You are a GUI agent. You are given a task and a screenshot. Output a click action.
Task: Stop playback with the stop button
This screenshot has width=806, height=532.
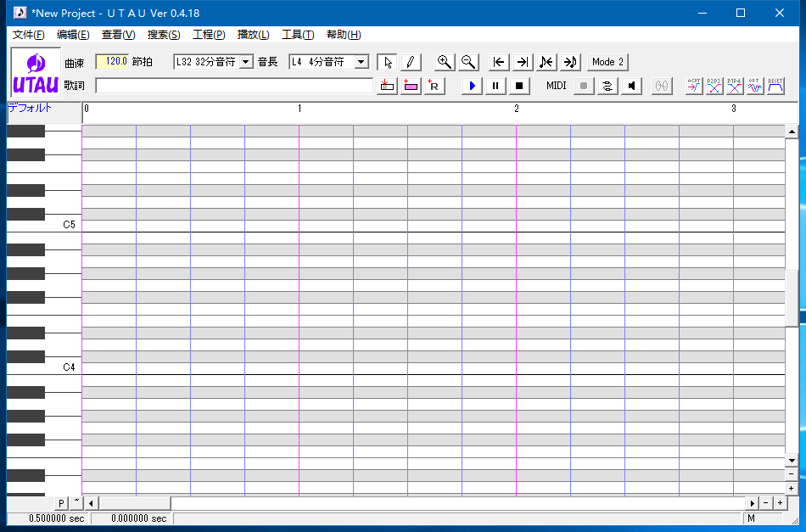pyautogui.click(x=520, y=86)
